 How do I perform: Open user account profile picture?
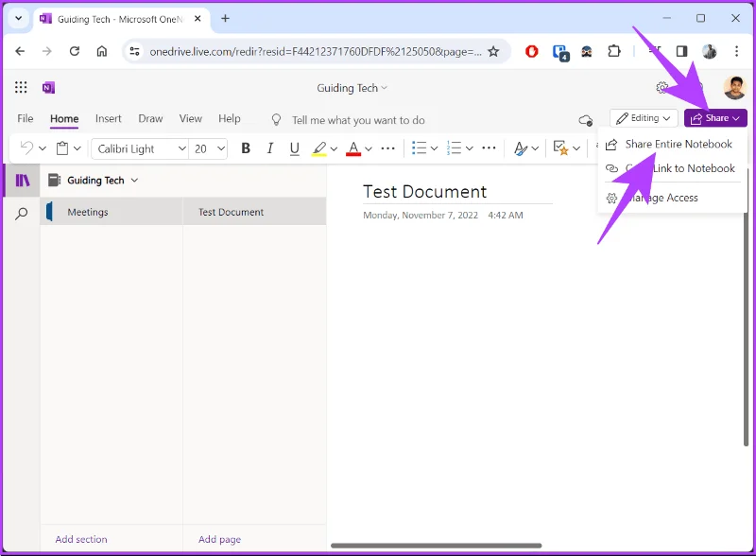tap(734, 88)
